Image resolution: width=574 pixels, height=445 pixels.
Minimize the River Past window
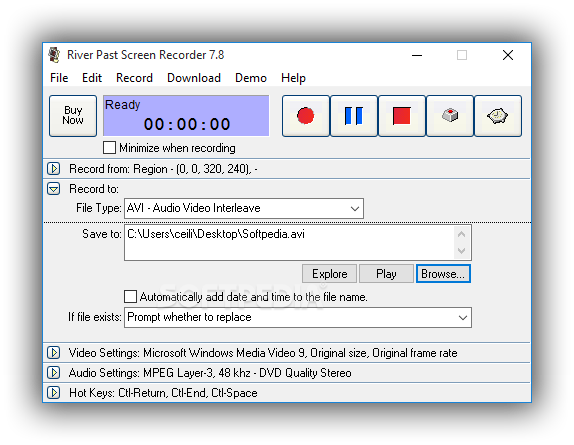(x=417, y=55)
